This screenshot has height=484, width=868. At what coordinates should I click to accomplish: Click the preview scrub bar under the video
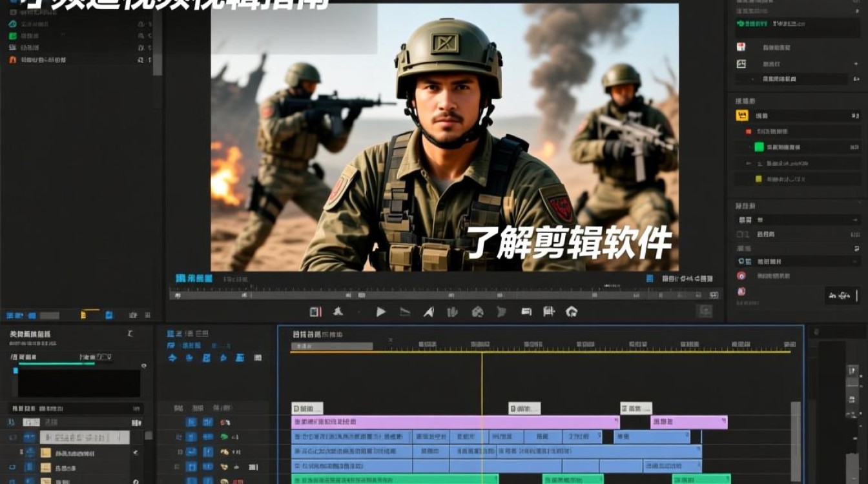tap(446, 294)
